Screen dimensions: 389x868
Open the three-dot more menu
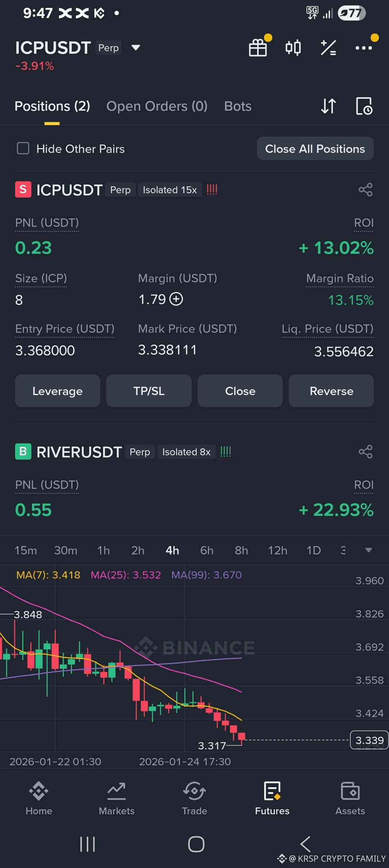(364, 48)
